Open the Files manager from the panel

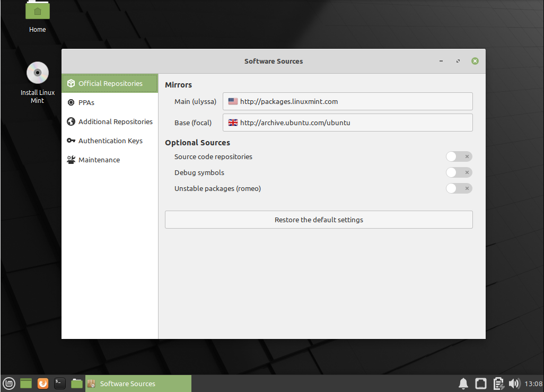click(77, 384)
